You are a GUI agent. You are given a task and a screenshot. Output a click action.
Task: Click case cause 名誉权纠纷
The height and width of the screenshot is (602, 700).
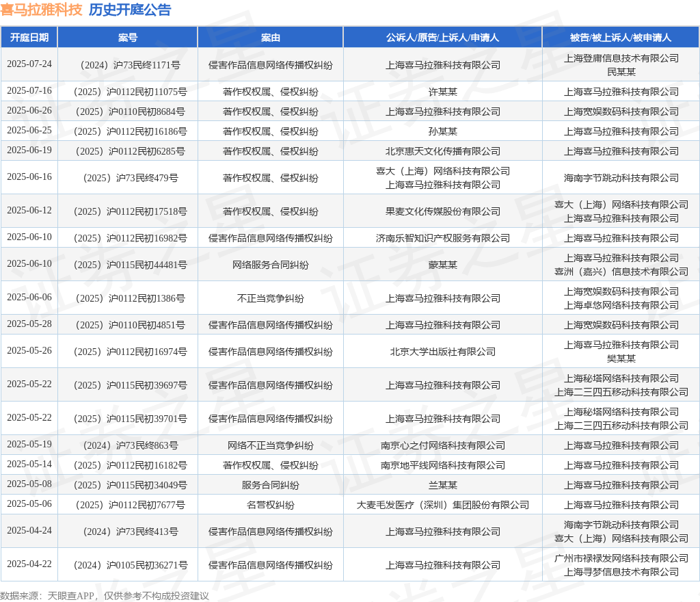coord(271,506)
